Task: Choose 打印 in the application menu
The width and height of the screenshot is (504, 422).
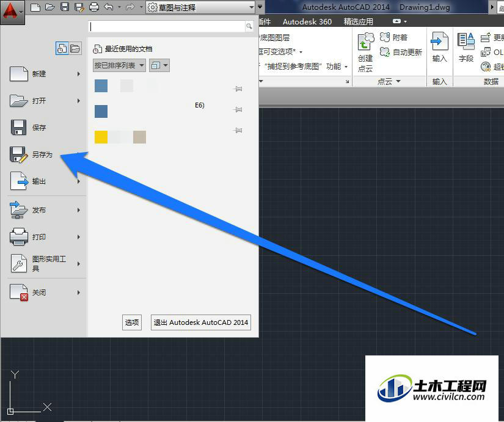Action: point(45,237)
